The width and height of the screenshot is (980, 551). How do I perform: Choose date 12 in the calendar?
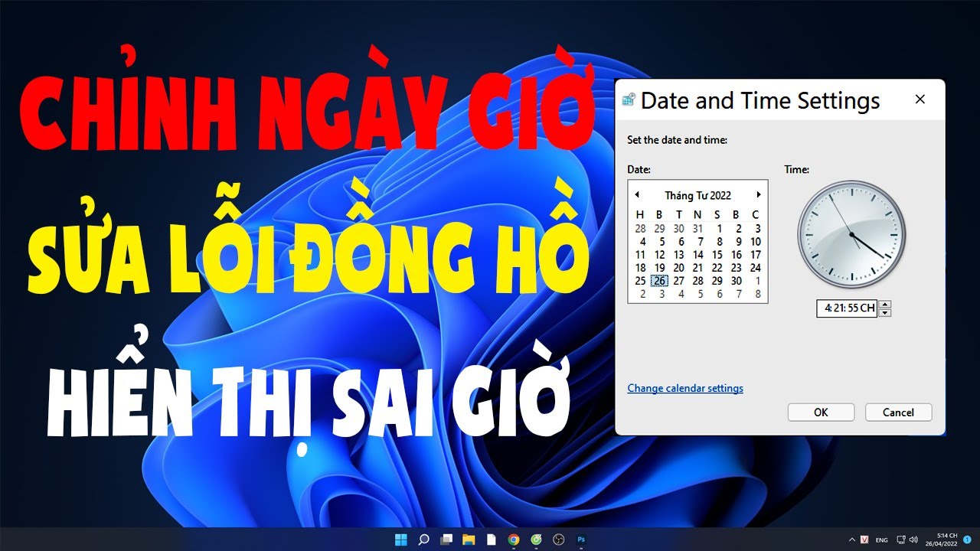point(660,255)
